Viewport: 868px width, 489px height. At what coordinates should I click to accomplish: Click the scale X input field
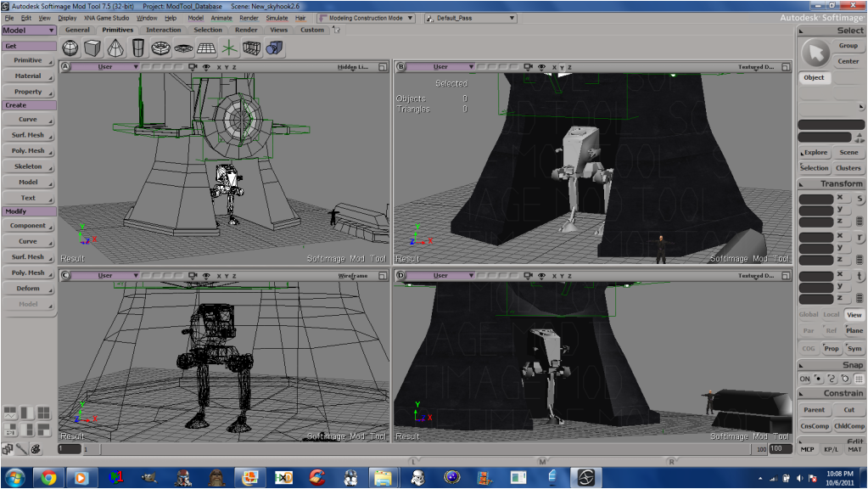point(816,199)
